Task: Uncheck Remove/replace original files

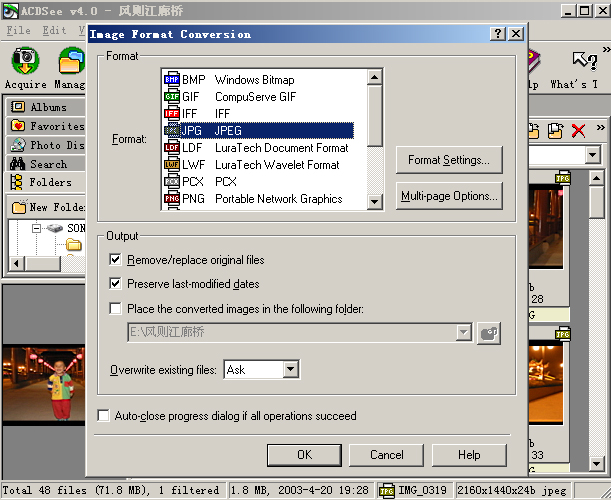Action: [x=115, y=260]
